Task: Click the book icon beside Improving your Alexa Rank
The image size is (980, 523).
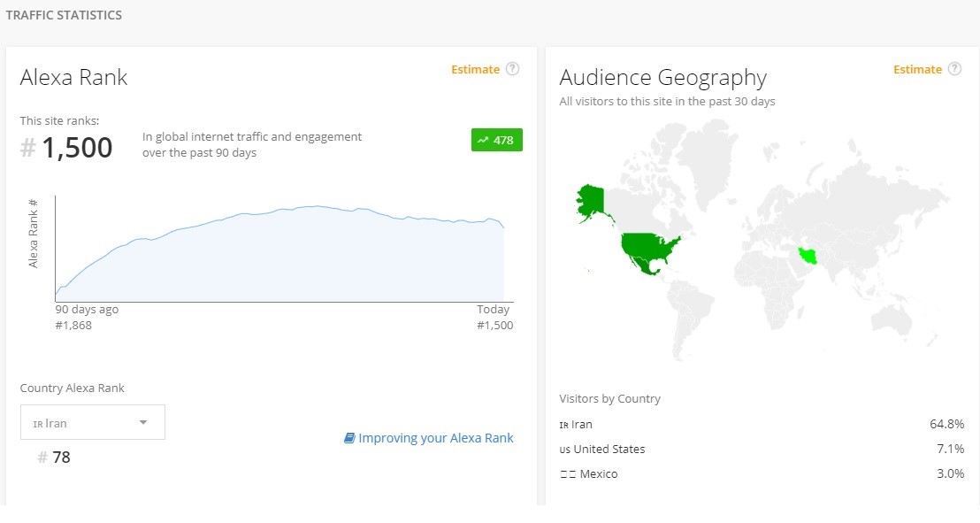Action: pos(349,438)
